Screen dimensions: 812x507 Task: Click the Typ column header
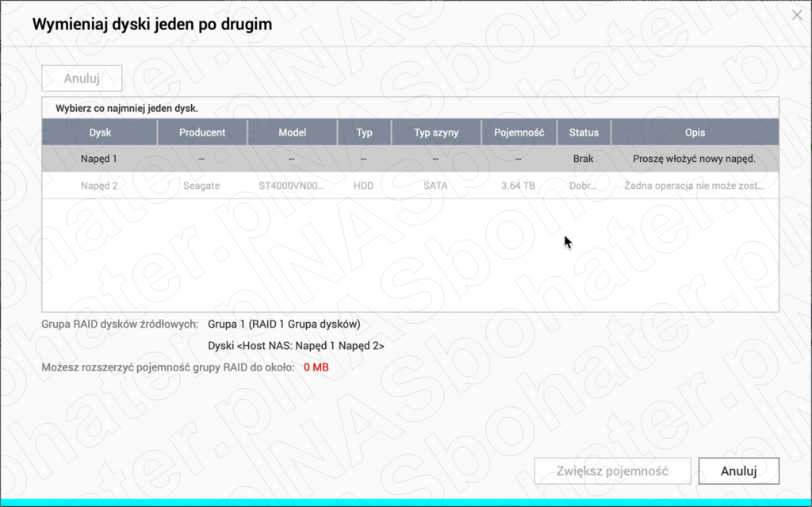[364, 133]
